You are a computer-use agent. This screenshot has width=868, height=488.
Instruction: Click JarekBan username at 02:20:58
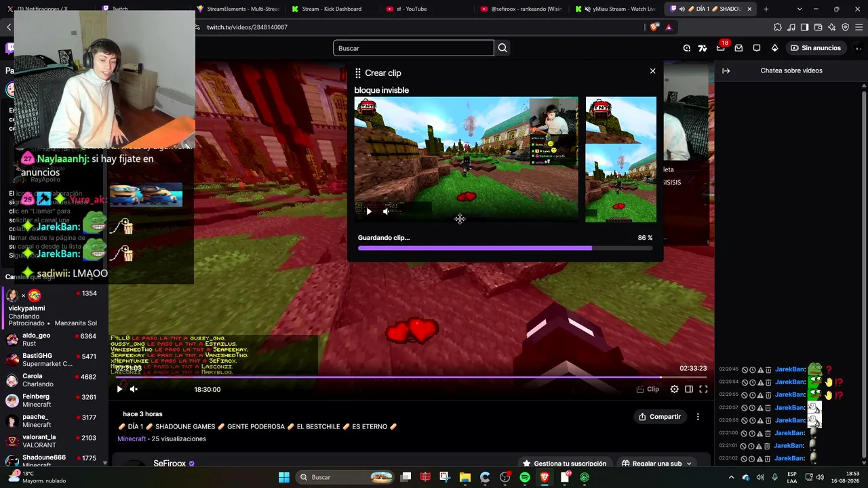click(x=789, y=421)
